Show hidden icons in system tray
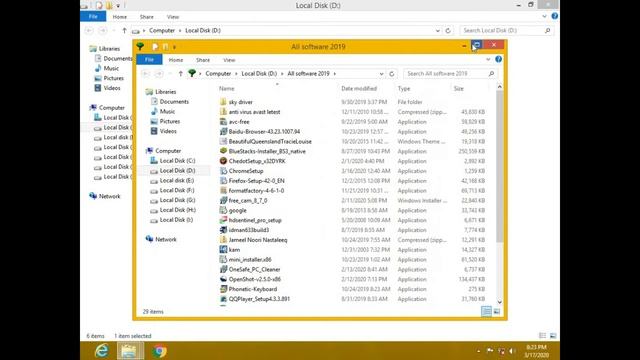640x360 pixels. pyautogui.click(x=479, y=351)
